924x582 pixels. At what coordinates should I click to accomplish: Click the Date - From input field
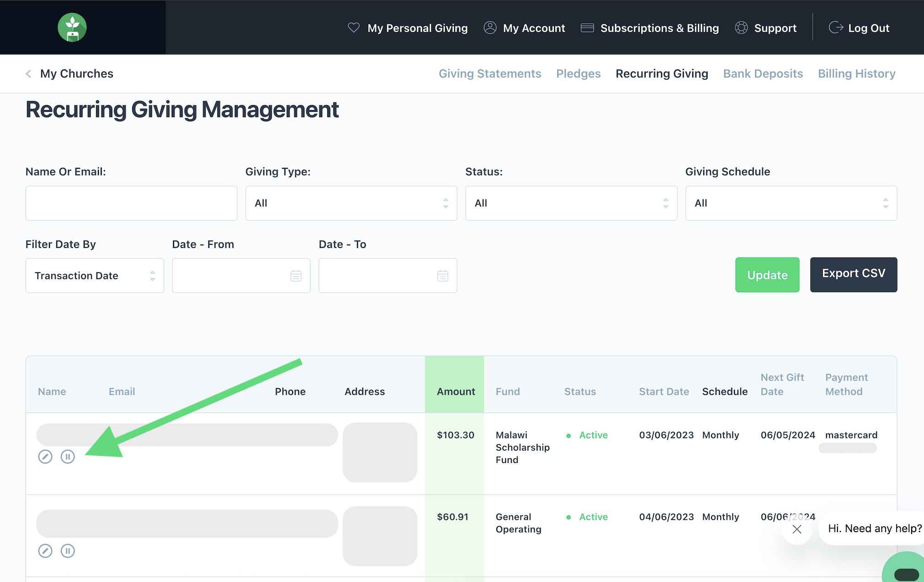241,275
